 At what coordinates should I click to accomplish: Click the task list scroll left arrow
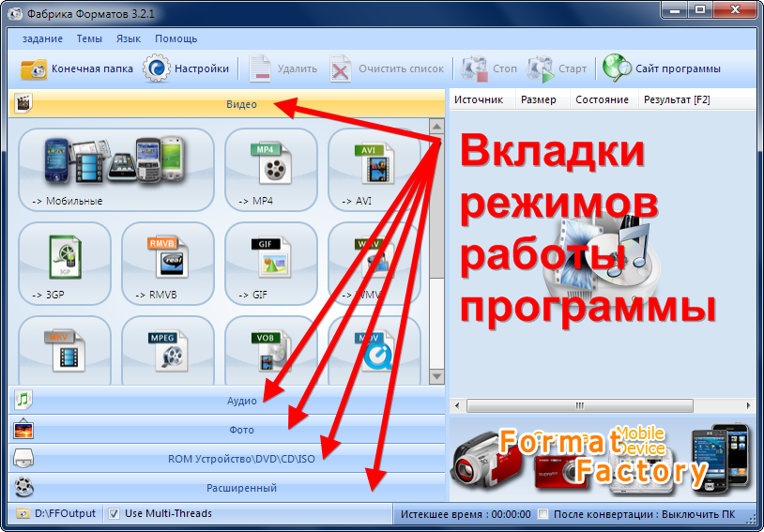[457, 405]
